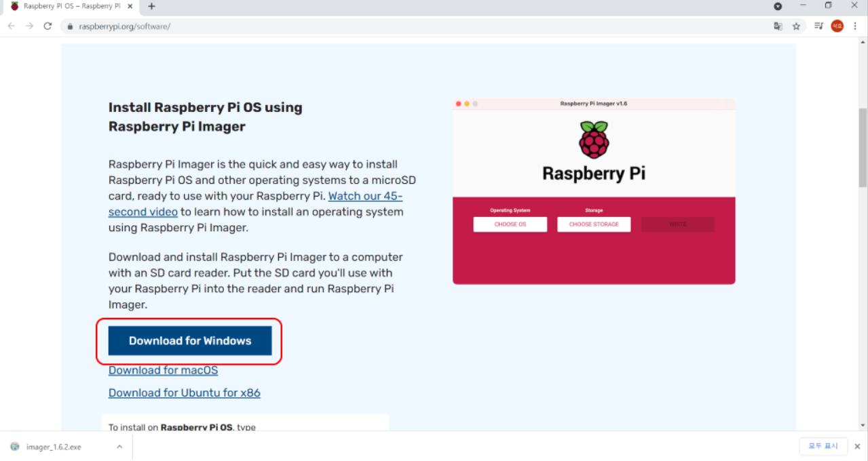Click the browser forward arrow

coord(29,26)
